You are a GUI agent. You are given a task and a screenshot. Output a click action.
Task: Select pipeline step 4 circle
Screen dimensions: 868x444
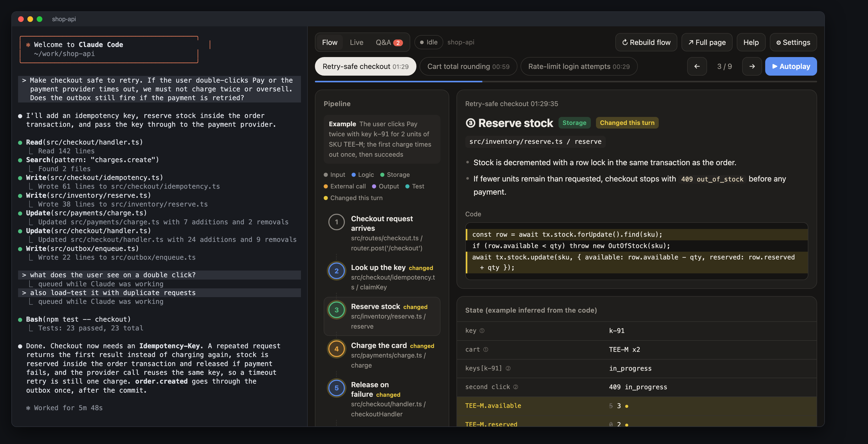(x=336, y=349)
